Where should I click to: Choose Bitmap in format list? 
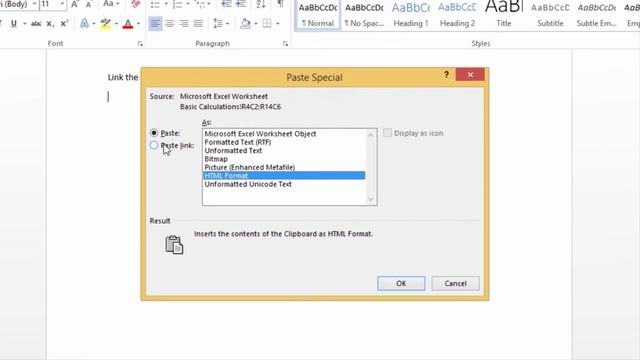click(x=216, y=159)
